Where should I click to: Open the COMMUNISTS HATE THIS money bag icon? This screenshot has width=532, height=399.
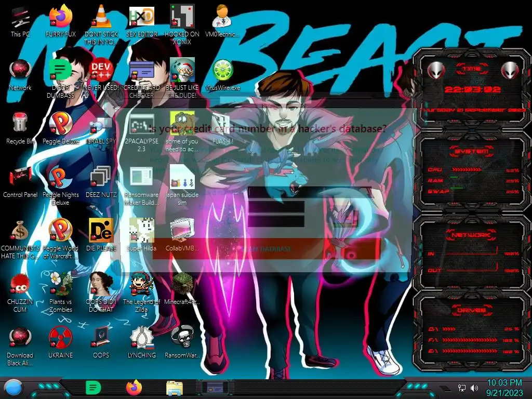[x=20, y=240]
